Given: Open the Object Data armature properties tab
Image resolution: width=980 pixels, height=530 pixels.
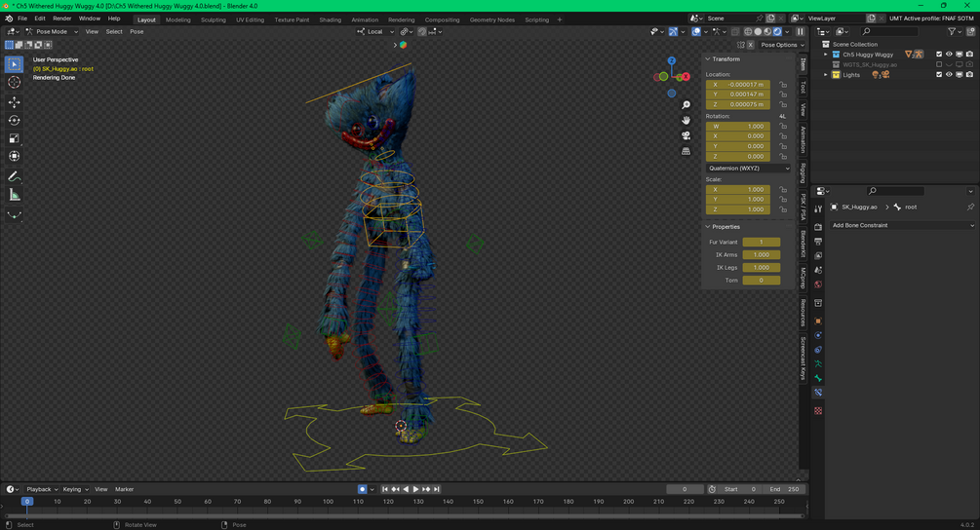Looking at the screenshot, I should pyautogui.click(x=818, y=364).
